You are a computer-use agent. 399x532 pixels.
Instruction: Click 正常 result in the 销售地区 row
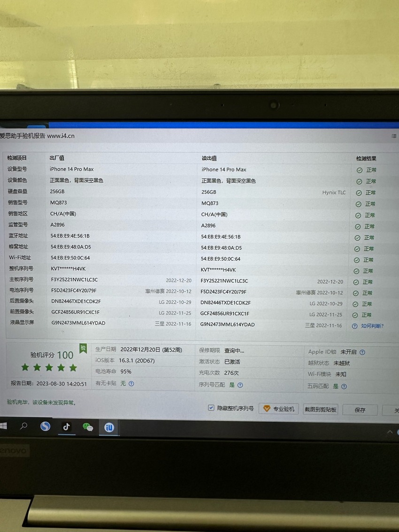pos(370,216)
